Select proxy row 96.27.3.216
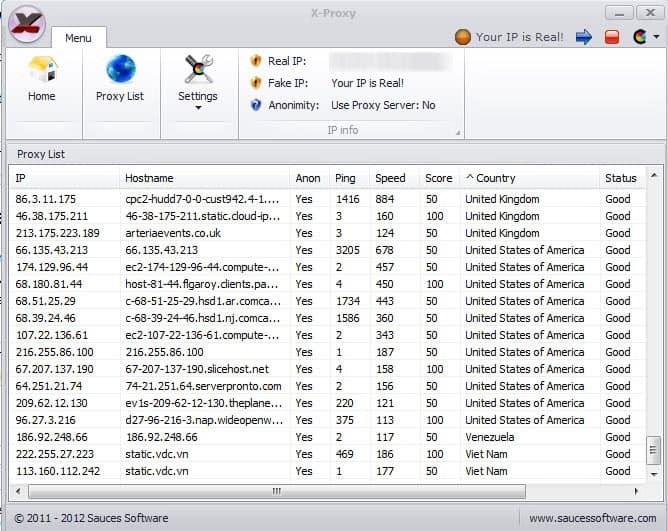Image resolution: width=668 pixels, height=531 pixels. tap(328, 420)
